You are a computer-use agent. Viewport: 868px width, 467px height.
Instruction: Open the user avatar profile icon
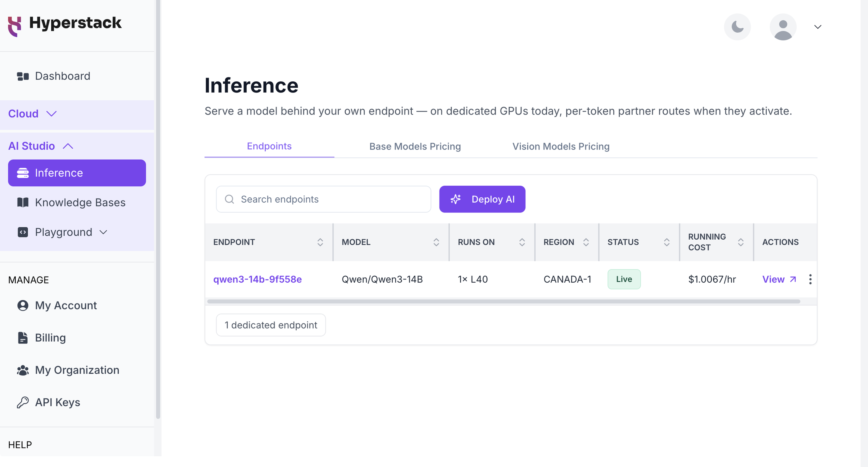point(783,27)
